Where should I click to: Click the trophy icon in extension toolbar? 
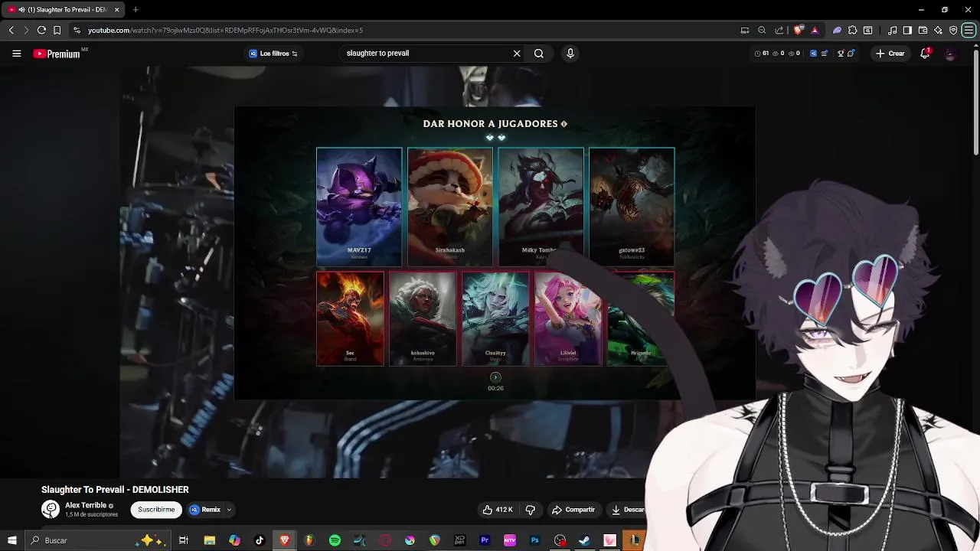(x=841, y=54)
